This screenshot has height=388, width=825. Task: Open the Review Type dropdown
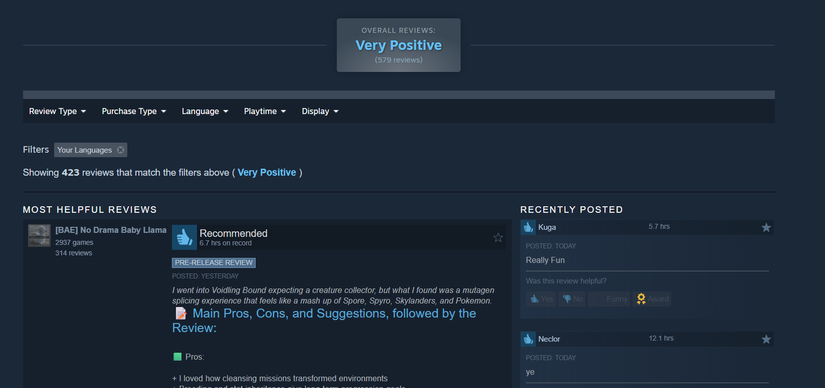(x=57, y=111)
